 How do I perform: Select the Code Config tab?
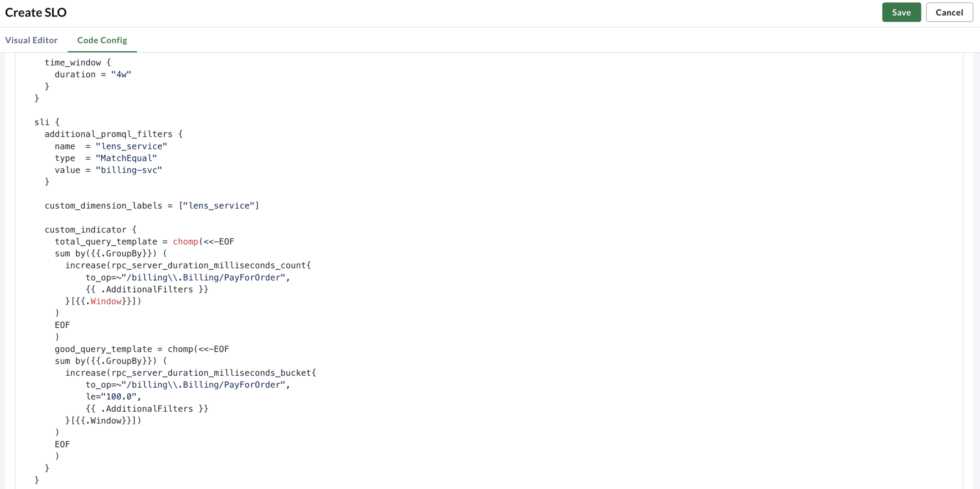coord(102,40)
